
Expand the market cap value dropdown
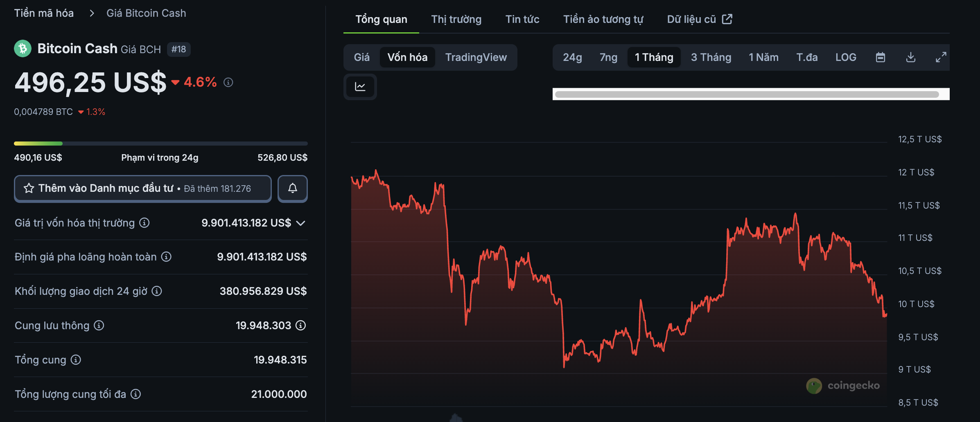tap(301, 223)
